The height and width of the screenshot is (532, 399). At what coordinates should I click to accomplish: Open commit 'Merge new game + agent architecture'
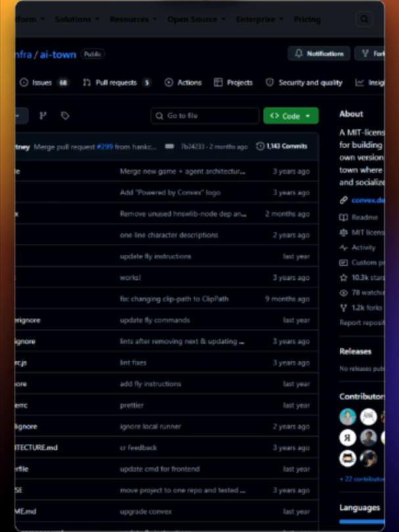click(182, 171)
